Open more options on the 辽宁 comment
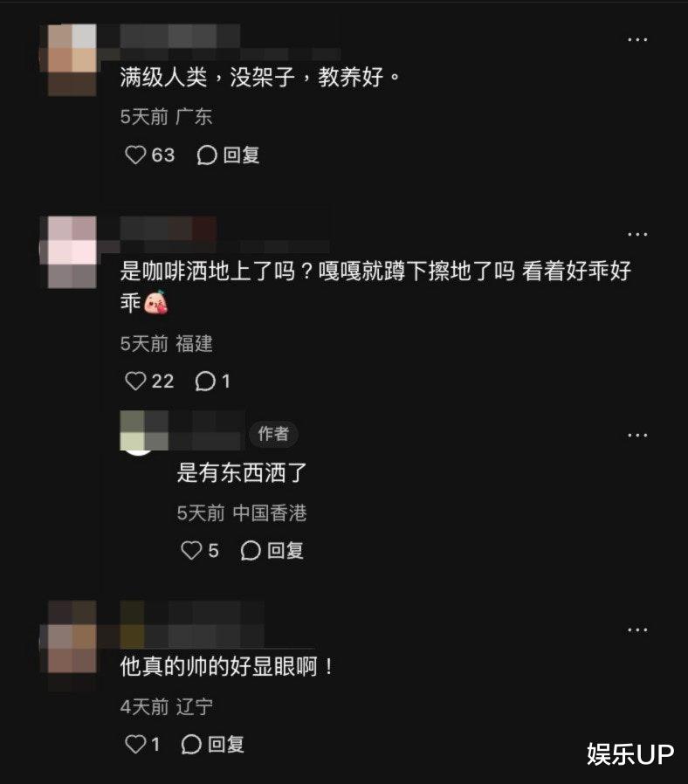The height and width of the screenshot is (784, 688). (x=637, y=630)
